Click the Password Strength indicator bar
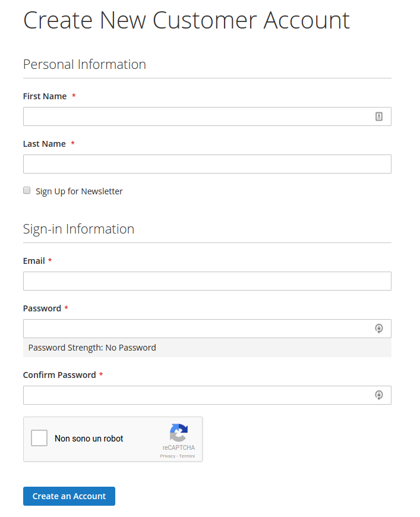The image size is (420, 517). [207, 348]
